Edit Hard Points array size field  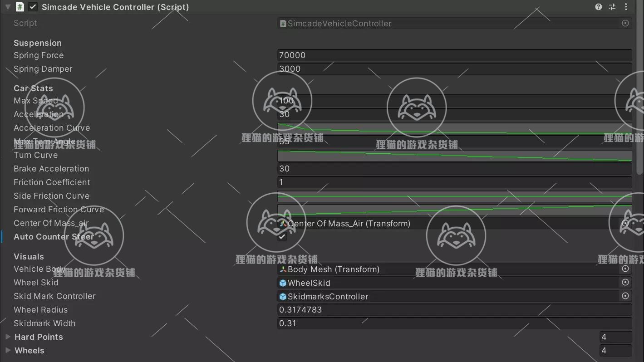click(x=615, y=337)
